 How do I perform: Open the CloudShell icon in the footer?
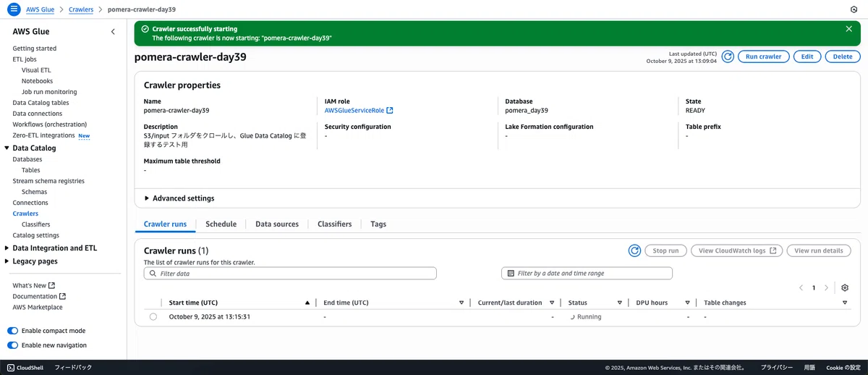[11, 368]
